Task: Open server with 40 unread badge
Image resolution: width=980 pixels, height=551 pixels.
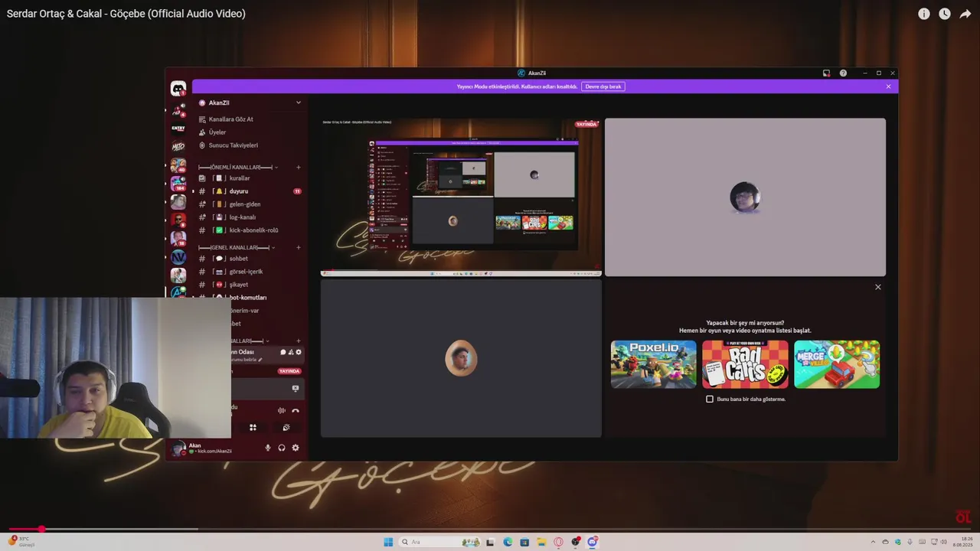Action: point(178,165)
